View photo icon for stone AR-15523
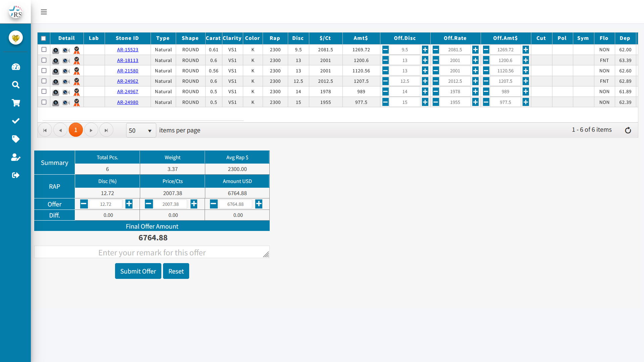The image size is (644, 362). 56,50
